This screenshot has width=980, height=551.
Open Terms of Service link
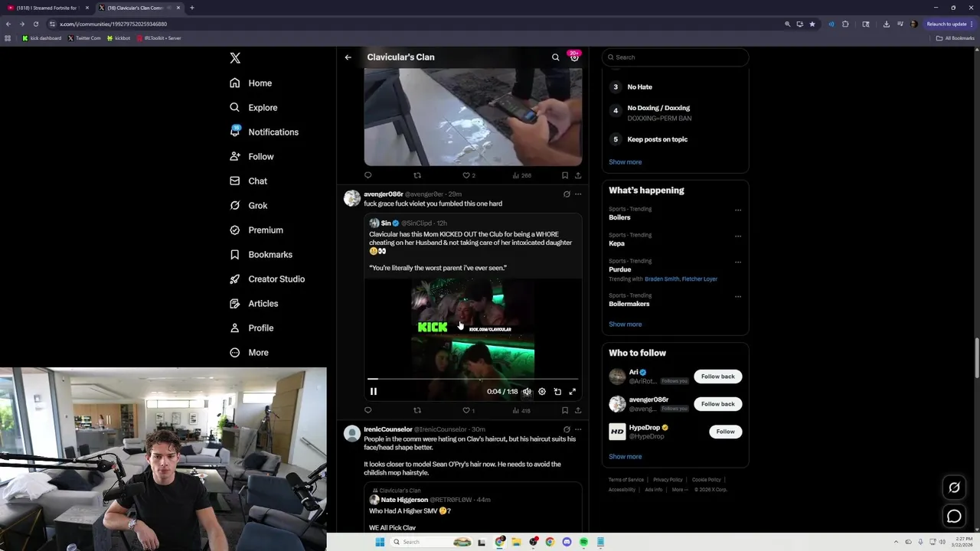pyautogui.click(x=626, y=480)
